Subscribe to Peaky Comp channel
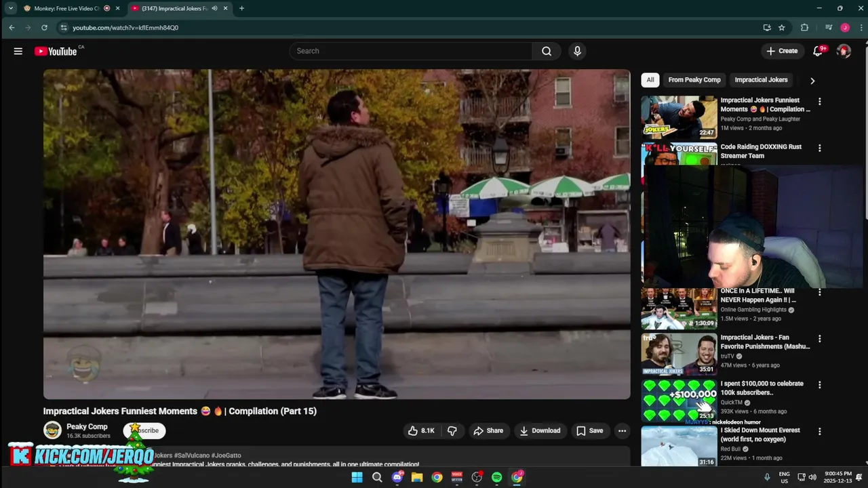Viewport: 868px width, 488px height. (x=144, y=430)
